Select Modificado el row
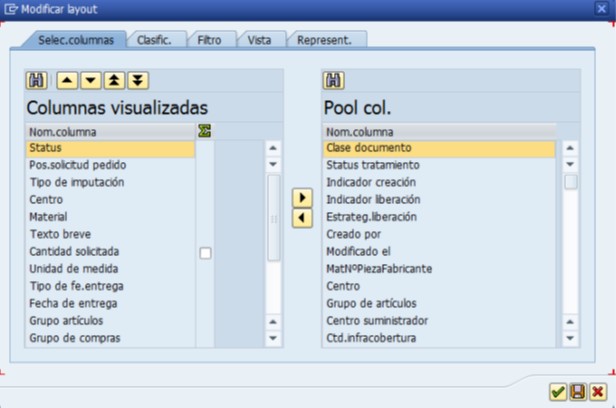 point(439,251)
